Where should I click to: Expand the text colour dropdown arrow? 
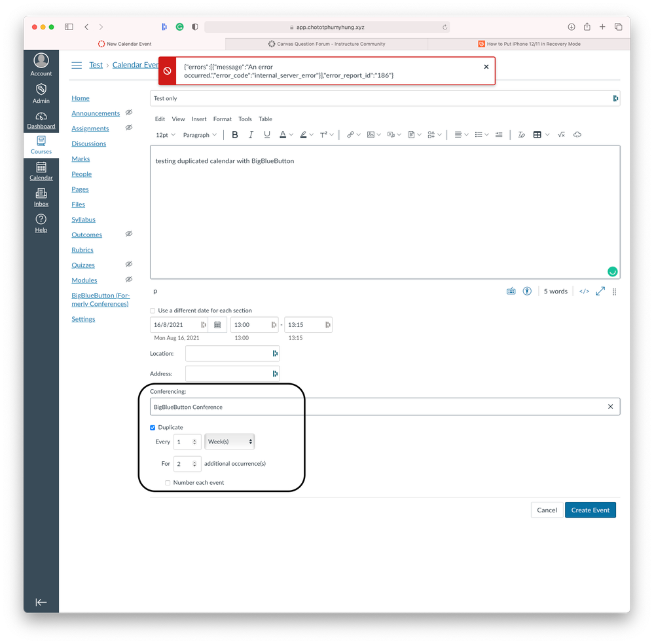291,135
